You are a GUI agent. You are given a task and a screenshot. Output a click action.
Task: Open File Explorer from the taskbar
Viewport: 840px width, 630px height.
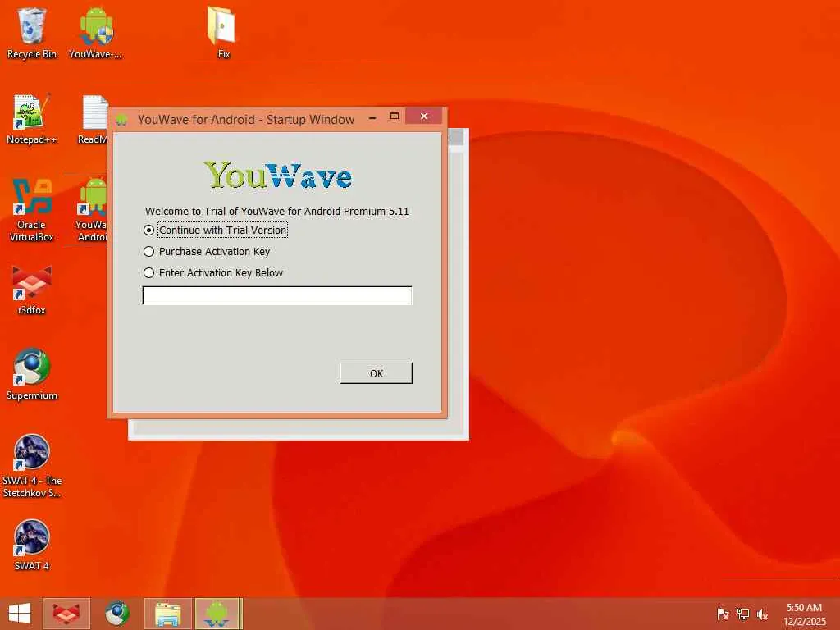coord(167,614)
